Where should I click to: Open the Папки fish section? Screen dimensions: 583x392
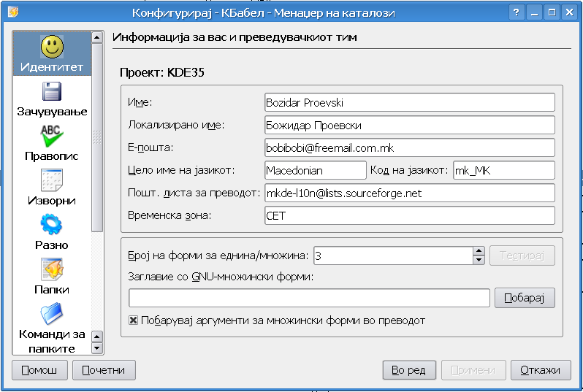[52, 277]
